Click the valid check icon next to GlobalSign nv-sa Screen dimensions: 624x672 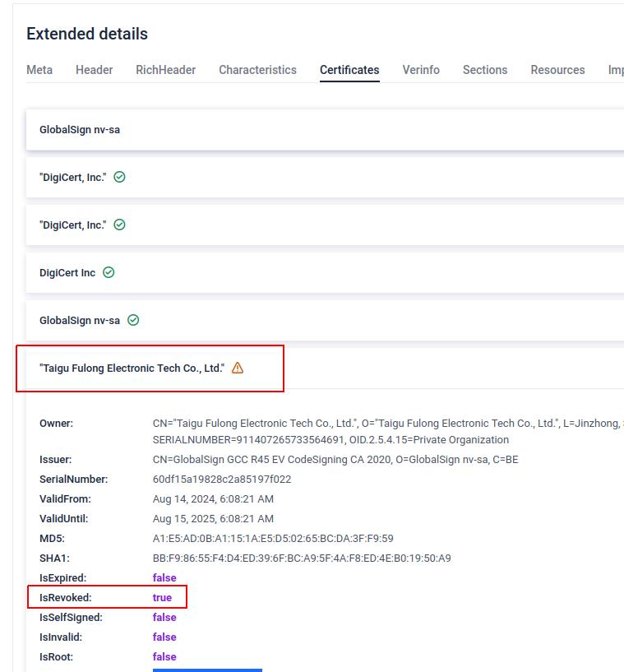pyautogui.click(x=133, y=320)
